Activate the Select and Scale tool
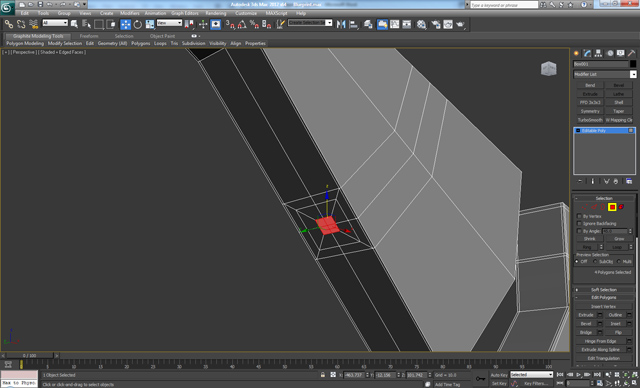The width and height of the screenshot is (640, 388). click(150, 24)
